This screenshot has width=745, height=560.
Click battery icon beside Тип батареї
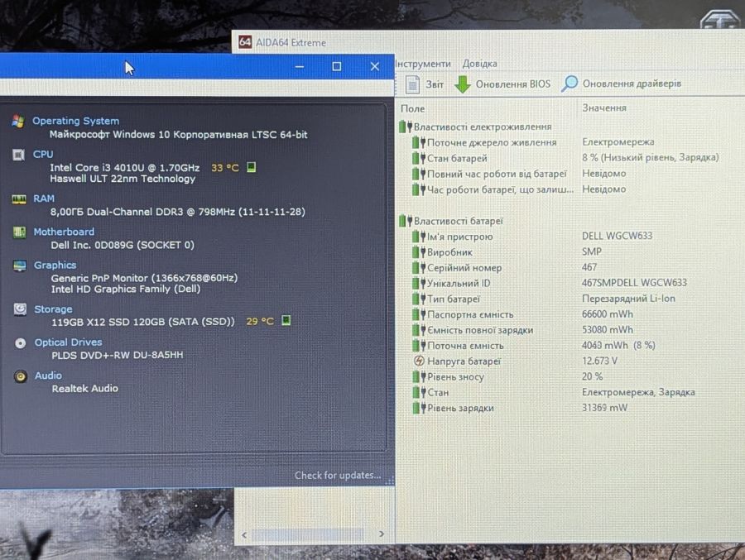click(419, 299)
